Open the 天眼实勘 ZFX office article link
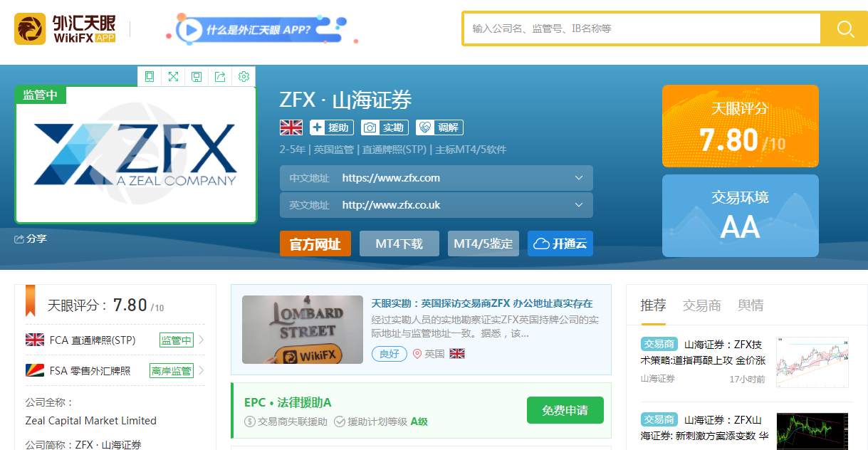Image resolution: width=868 pixels, height=450 pixels. (x=482, y=302)
